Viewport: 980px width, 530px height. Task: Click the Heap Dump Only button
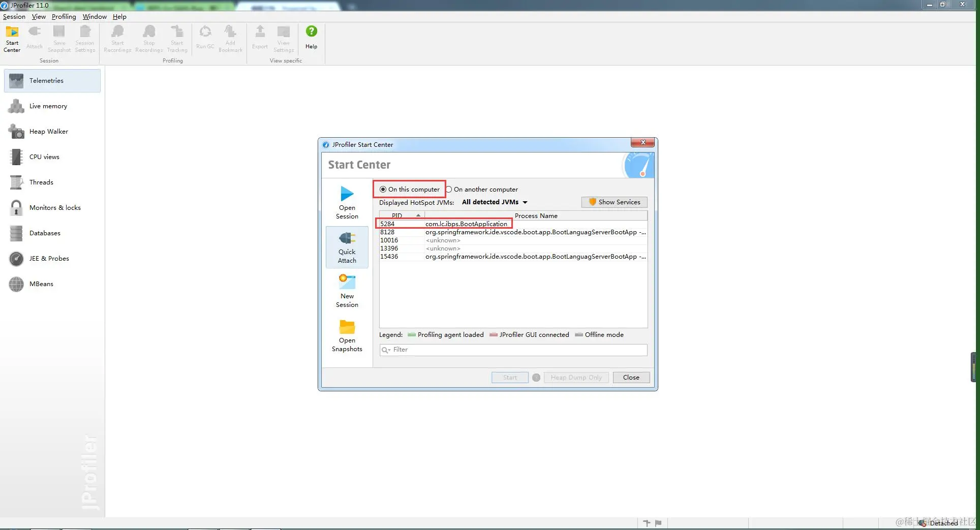[x=576, y=377]
